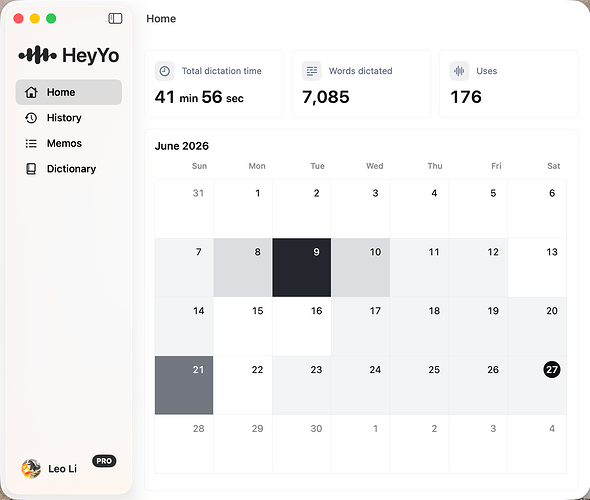
Task: Select the Dictionary sidebar item
Action: point(69,169)
